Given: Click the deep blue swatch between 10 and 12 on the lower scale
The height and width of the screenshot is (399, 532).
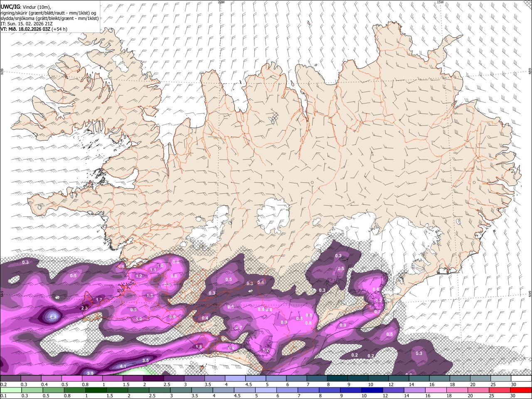Looking at the screenshot, I should [x=372, y=390].
